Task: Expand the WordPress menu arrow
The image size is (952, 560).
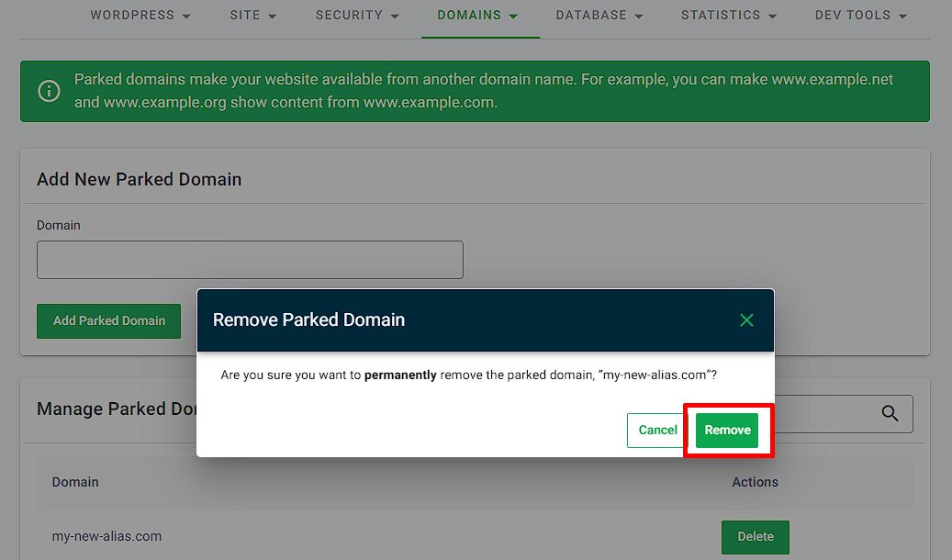Action: pos(186,17)
